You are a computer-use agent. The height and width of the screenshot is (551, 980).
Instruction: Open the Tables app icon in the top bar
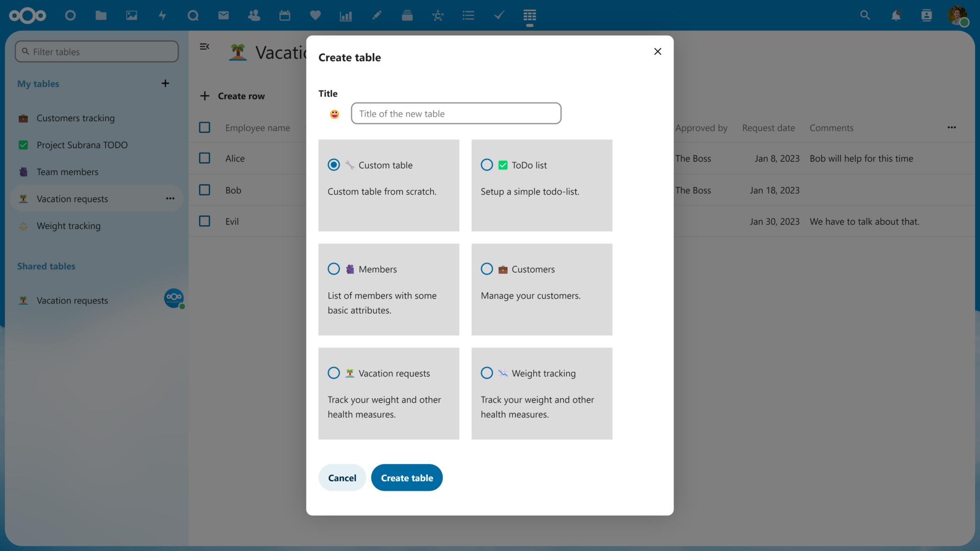(529, 15)
